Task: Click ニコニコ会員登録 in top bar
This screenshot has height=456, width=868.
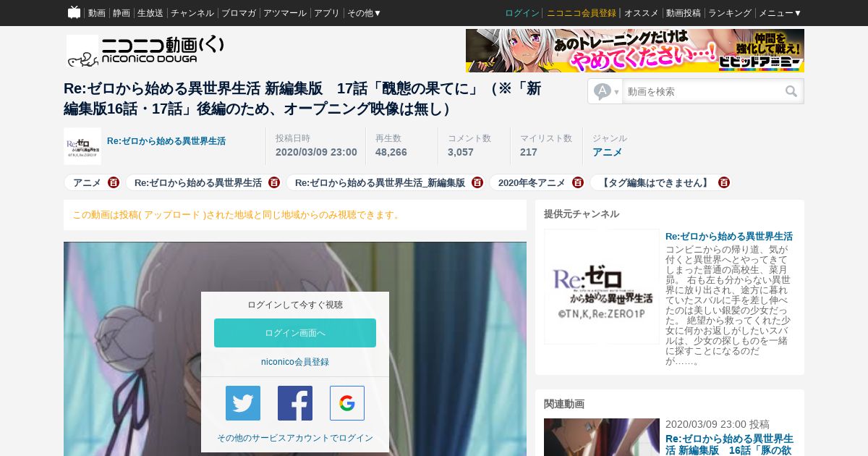Action: coord(582,13)
